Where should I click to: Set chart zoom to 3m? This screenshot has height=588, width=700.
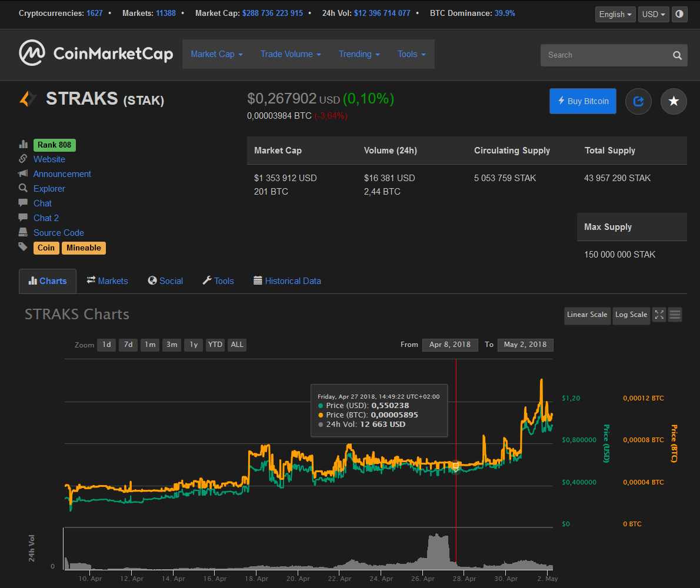[x=172, y=345]
